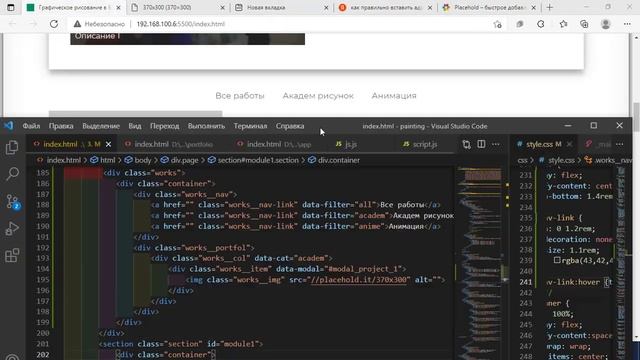Click line number 241 in style.css
The height and width of the screenshot is (360, 640).
pos(526,282)
